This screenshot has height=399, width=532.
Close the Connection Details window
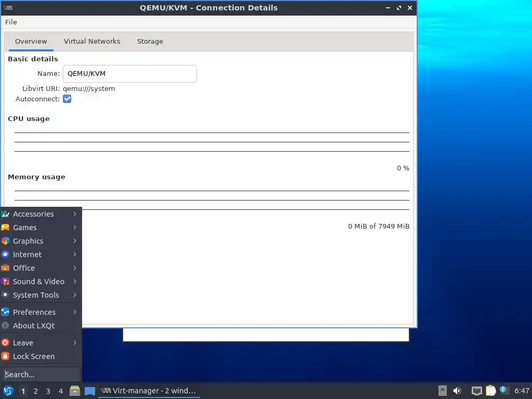(x=409, y=7)
